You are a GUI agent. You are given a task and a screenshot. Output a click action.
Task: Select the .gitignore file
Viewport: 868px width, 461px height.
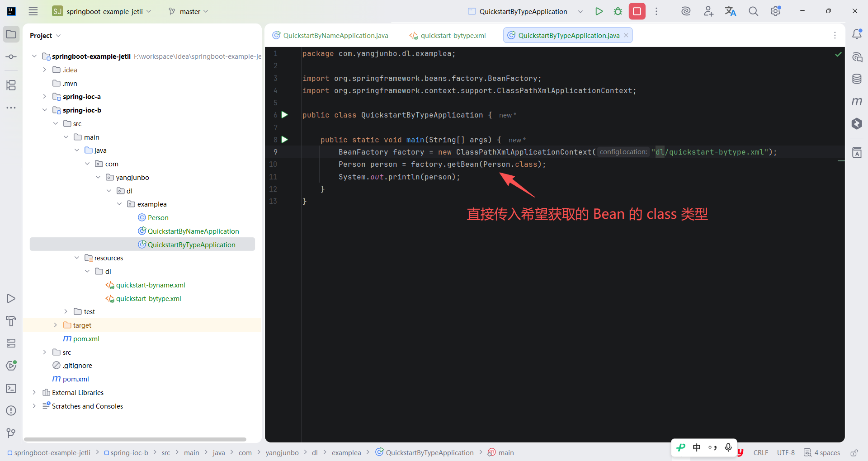point(77,365)
